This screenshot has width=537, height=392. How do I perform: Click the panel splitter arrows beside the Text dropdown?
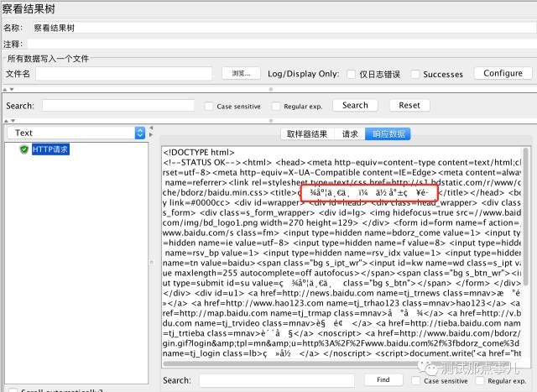151,131
